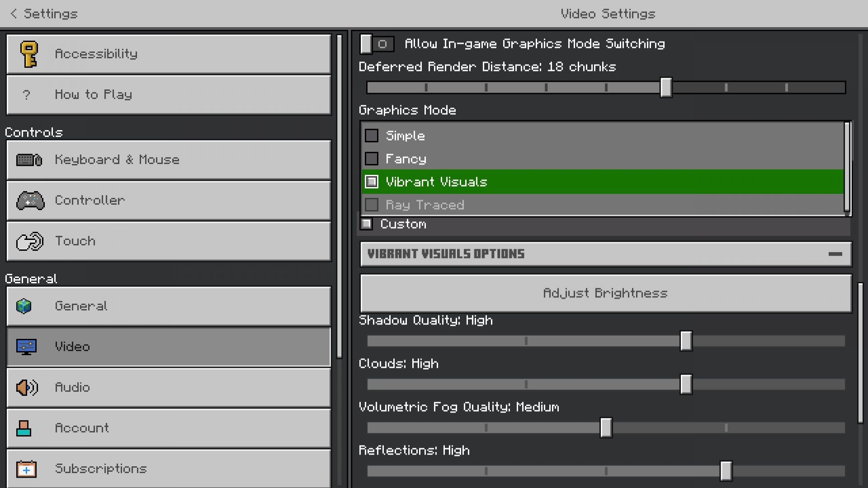Open the Account settings tab

[169, 428]
